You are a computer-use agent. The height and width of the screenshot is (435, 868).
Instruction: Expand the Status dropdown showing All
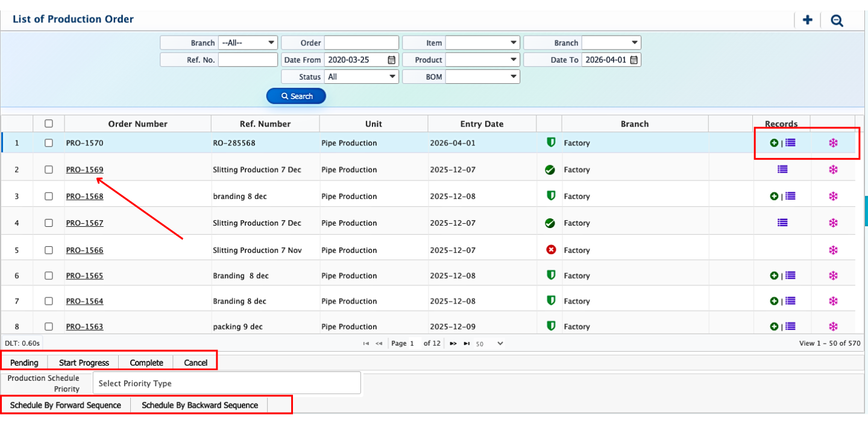point(362,77)
